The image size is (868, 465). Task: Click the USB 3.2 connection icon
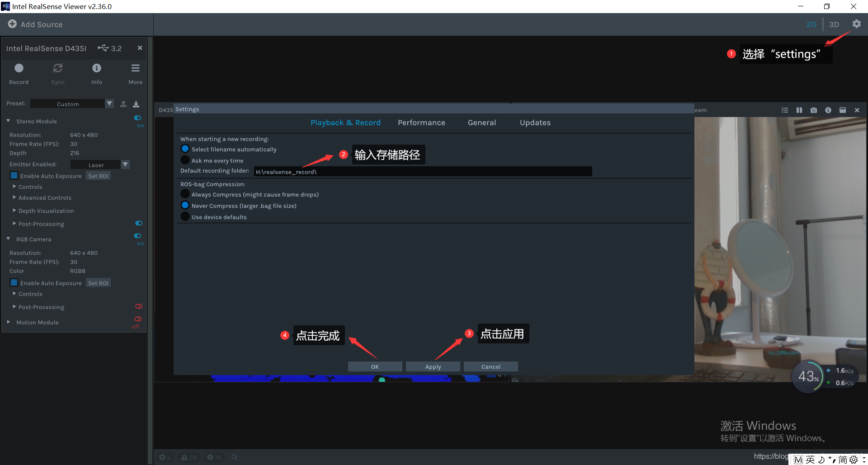tap(103, 48)
